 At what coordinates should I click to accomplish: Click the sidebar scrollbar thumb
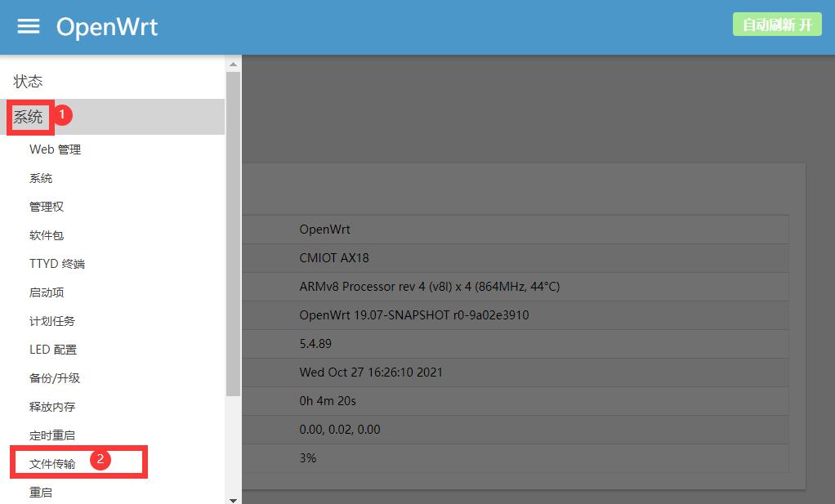pyautogui.click(x=233, y=234)
